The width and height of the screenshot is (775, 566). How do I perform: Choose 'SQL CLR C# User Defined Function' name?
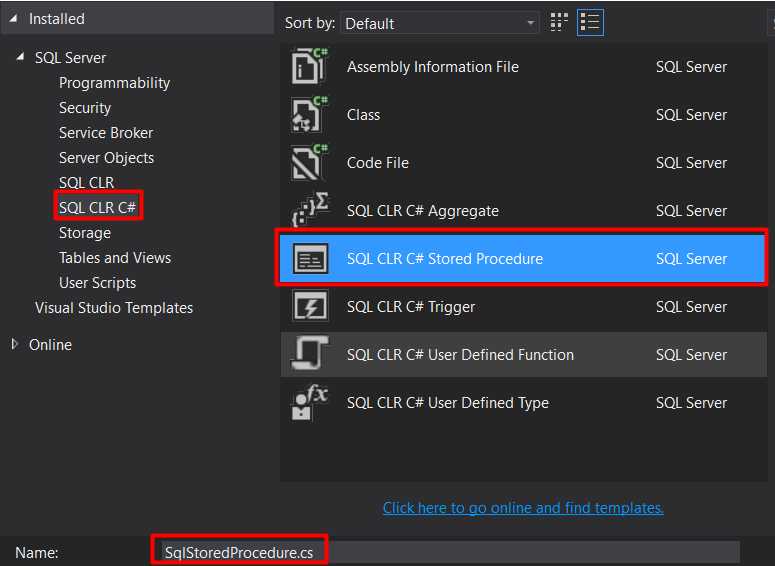click(460, 354)
